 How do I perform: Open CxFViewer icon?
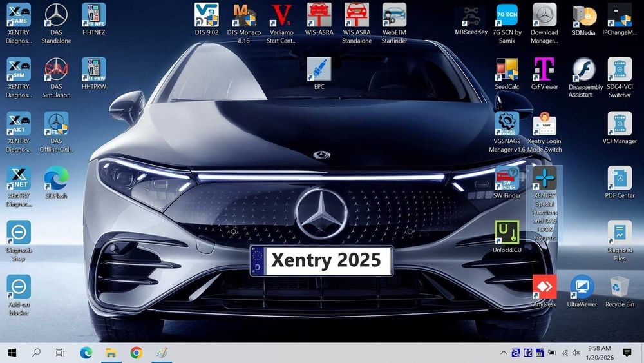[x=545, y=69]
